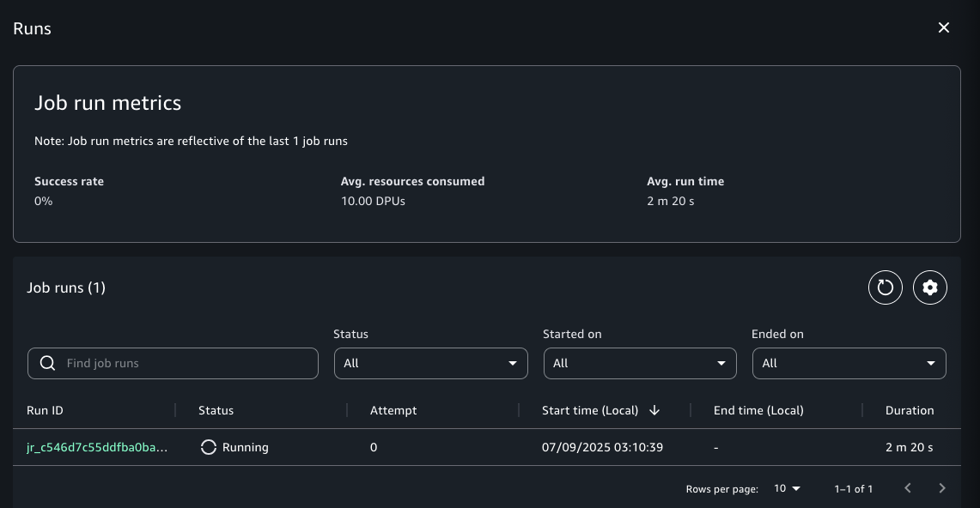Open job runs settings gear
The height and width of the screenshot is (508, 980).
point(930,287)
